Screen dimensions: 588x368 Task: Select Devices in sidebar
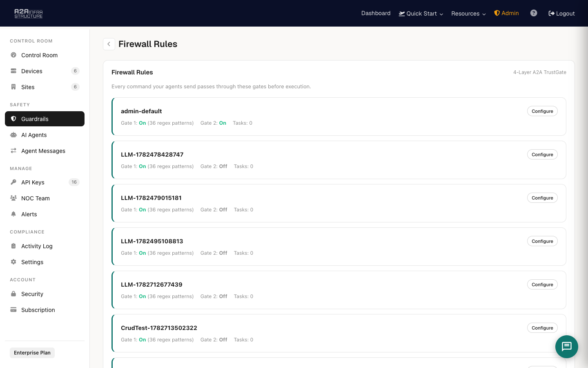(x=45, y=71)
